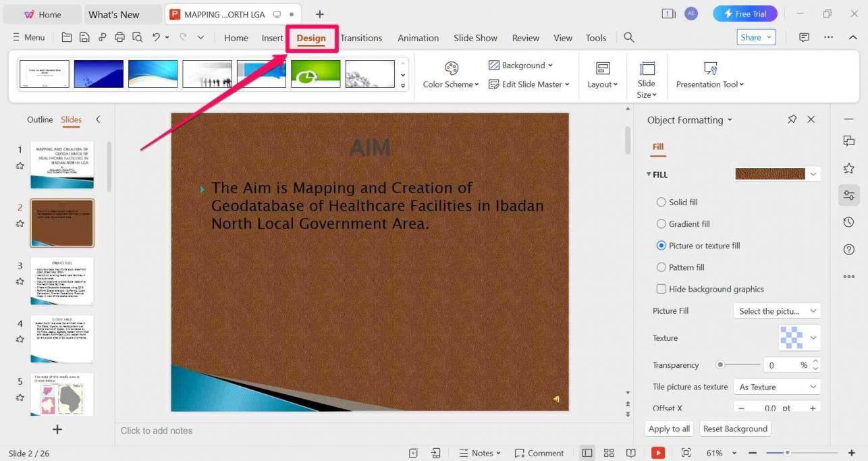Select the Solid fill radio option

pos(661,202)
